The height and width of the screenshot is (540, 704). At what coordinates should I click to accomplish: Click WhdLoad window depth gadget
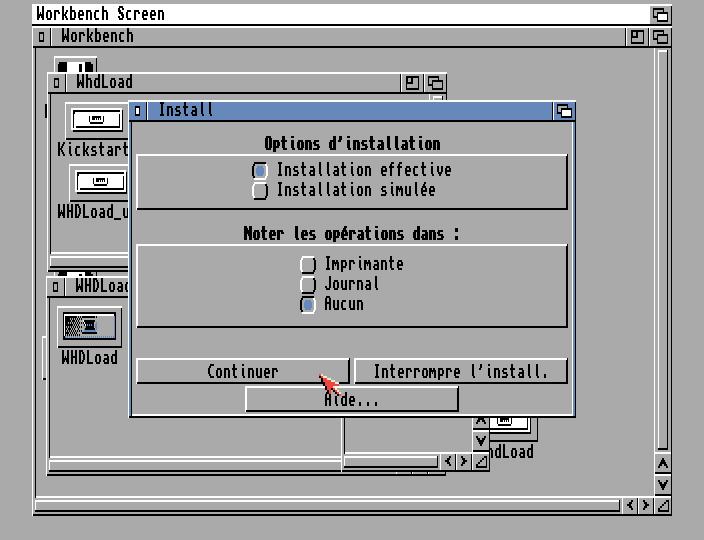click(x=435, y=83)
